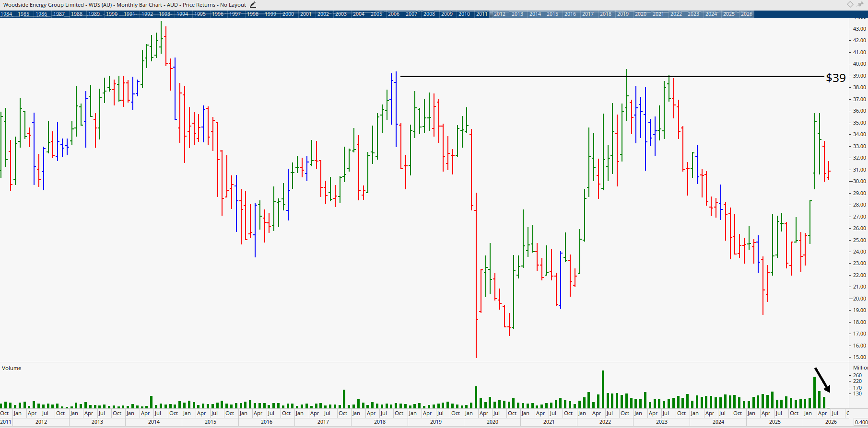Click the 0.400 value at bottom right
This screenshot has height=428, width=868.
click(x=861, y=422)
